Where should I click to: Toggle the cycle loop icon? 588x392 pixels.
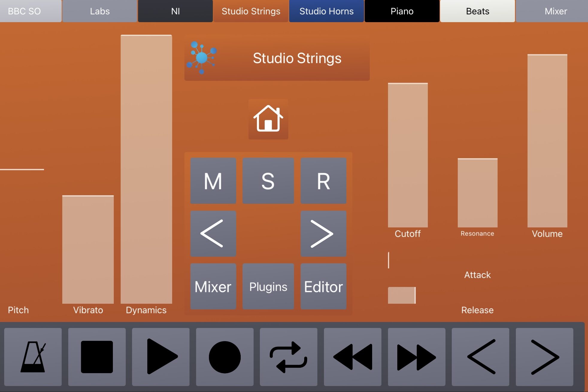(288, 357)
